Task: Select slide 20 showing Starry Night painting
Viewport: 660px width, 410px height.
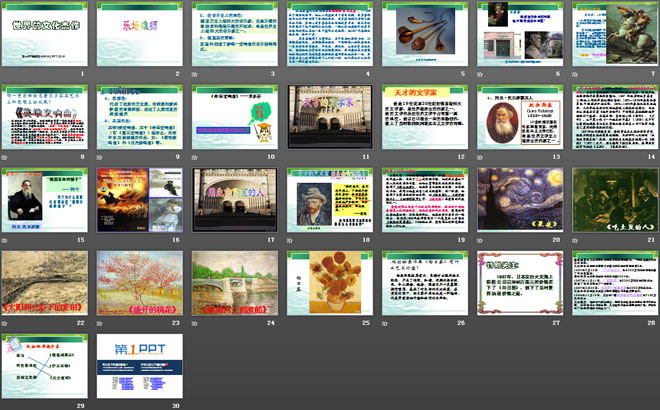Action: pos(520,200)
